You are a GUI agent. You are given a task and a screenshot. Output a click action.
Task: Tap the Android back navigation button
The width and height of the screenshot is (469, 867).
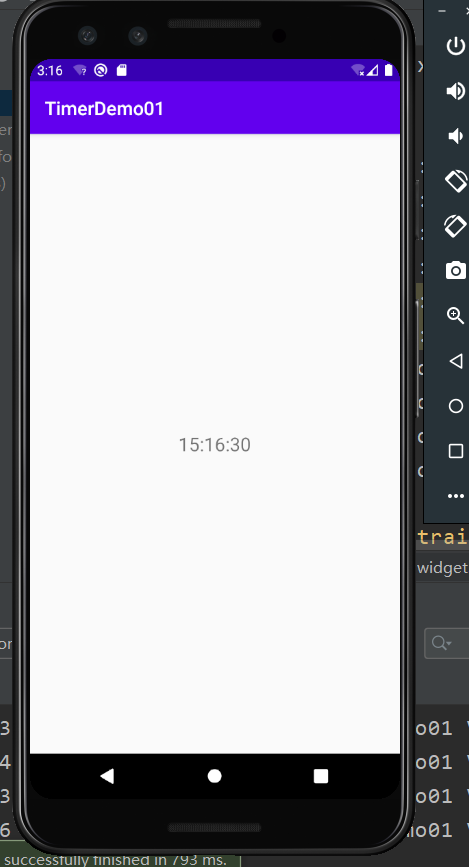click(x=107, y=776)
